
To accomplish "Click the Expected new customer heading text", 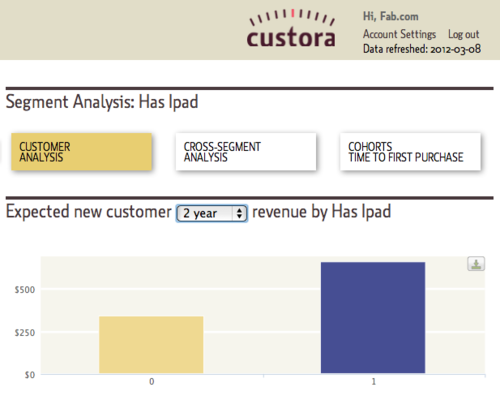I will click(x=89, y=212).
